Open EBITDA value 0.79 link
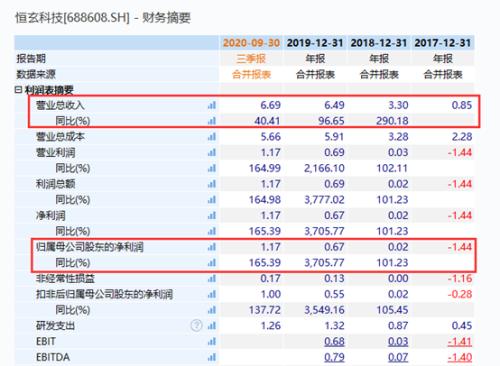Image resolution: width=500 pixels, height=366 pixels. 334,357
